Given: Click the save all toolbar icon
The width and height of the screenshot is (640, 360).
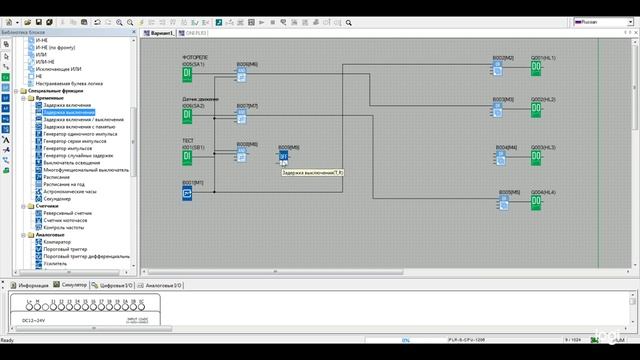Looking at the screenshot, I should pos(49,22).
